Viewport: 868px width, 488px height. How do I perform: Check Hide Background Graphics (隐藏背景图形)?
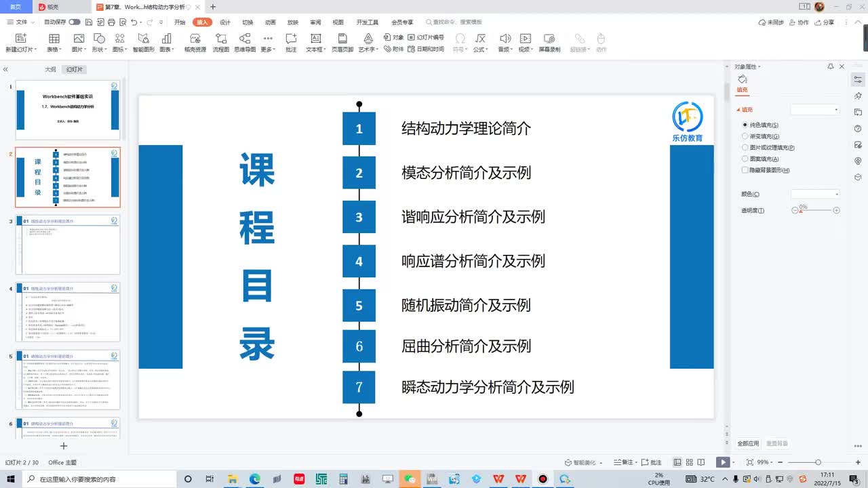(745, 170)
